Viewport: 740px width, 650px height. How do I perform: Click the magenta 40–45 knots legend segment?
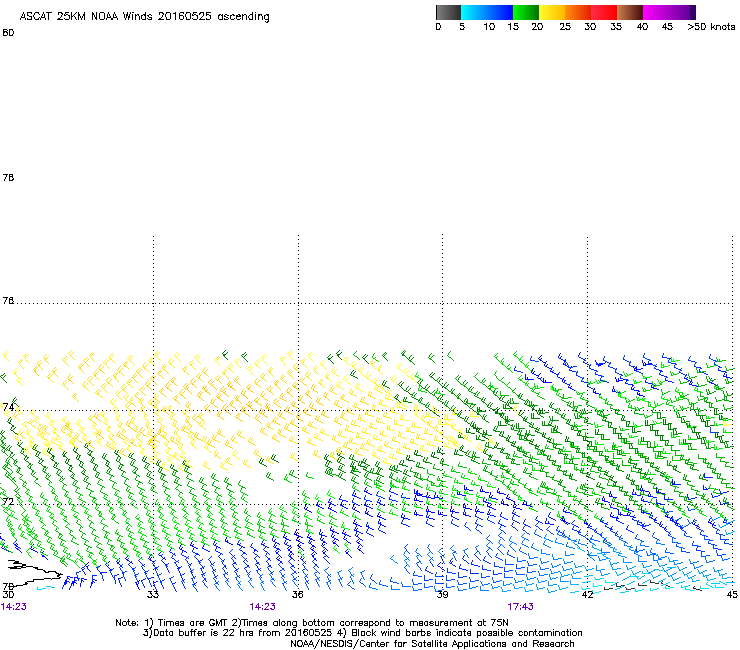(x=656, y=12)
